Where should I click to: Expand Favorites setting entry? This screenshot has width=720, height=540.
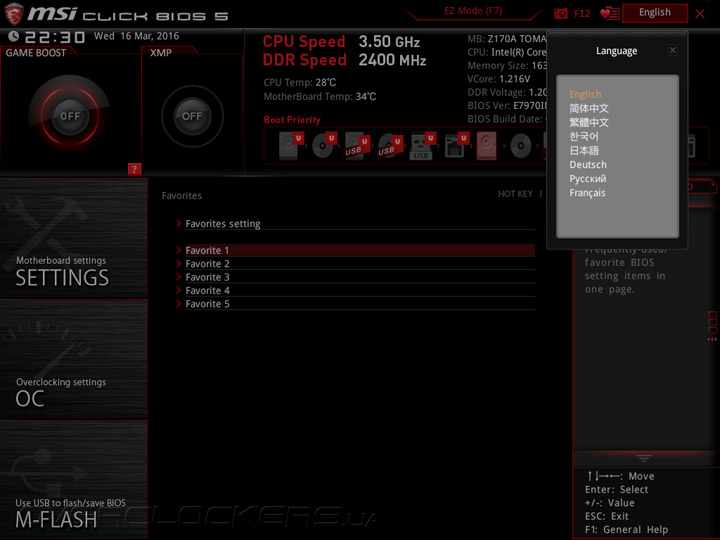[355, 224]
